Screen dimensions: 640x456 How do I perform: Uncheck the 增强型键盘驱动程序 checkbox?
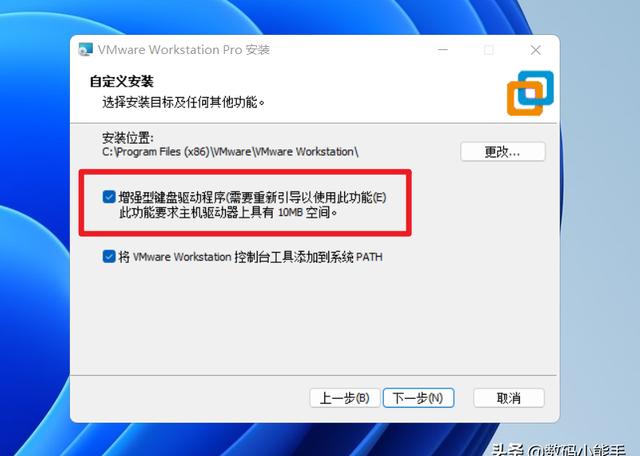[x=109, y=197]
